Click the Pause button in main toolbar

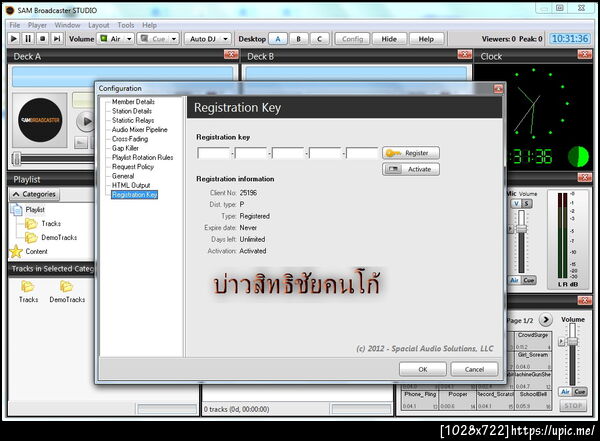[x=28, y=39]
